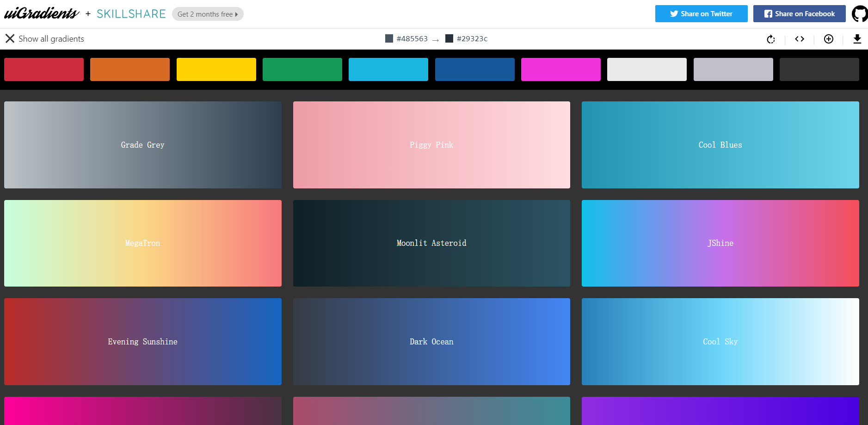Screen dimensions: 868x425
Task: Share on Facebook
Action: pos(799,13)
